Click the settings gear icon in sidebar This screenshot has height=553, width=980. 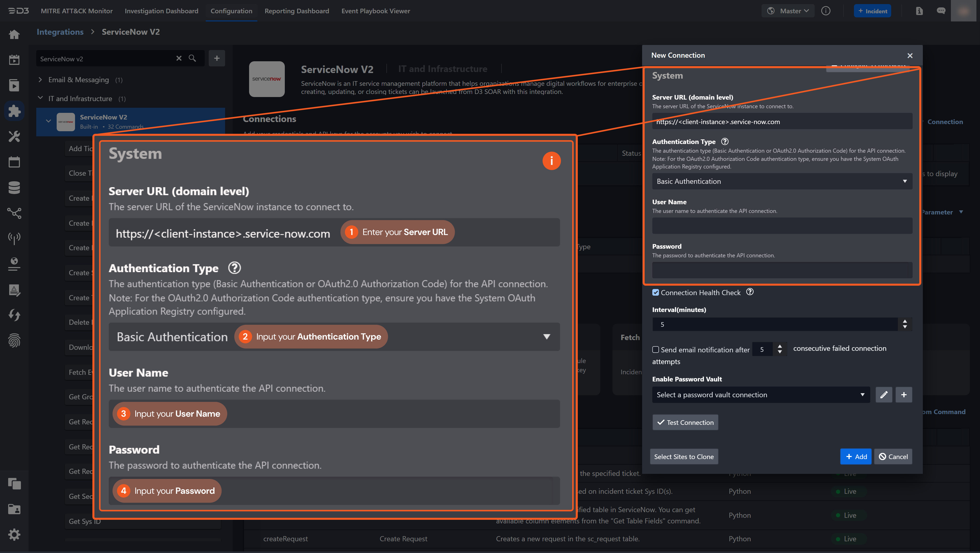tap(14, 535)
